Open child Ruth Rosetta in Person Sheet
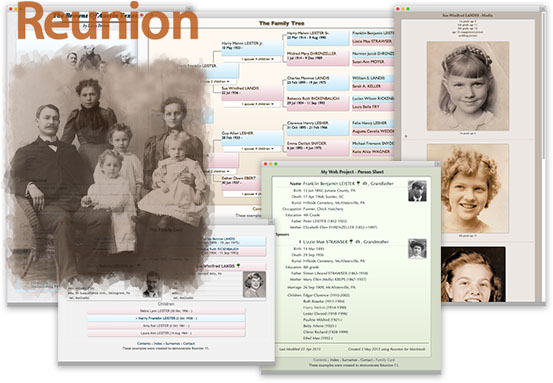The image size is (553, 383). (324, 302)
